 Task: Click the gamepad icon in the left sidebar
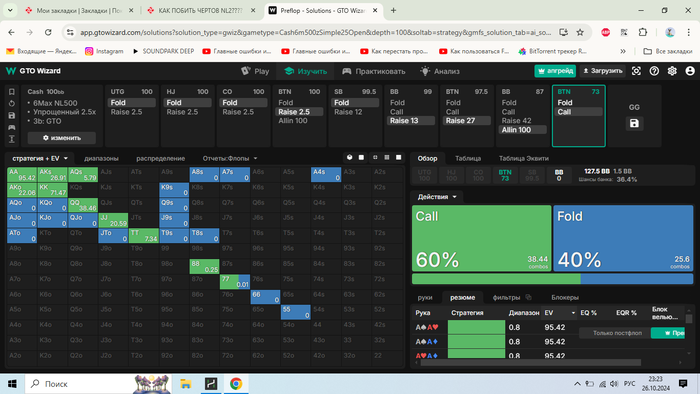coord(12,127)
